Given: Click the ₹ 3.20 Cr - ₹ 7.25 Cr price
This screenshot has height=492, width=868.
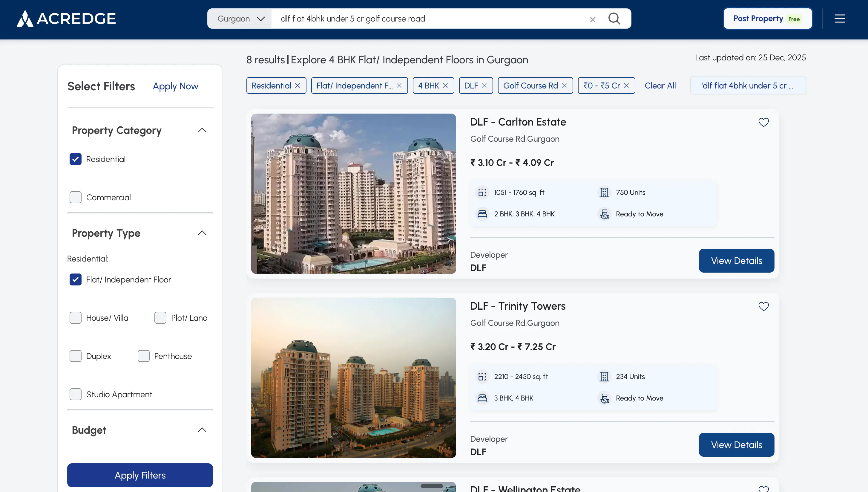Looking at the screenshot, I should [513, 347].
